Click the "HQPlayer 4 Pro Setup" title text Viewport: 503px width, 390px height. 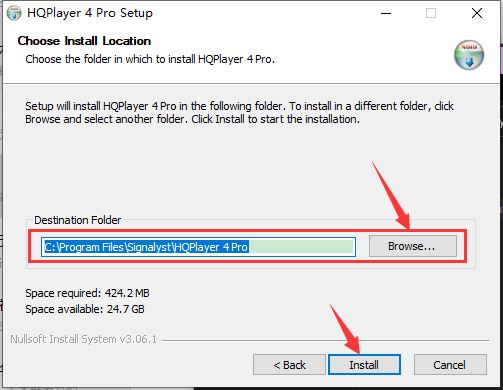coord(90,13)
